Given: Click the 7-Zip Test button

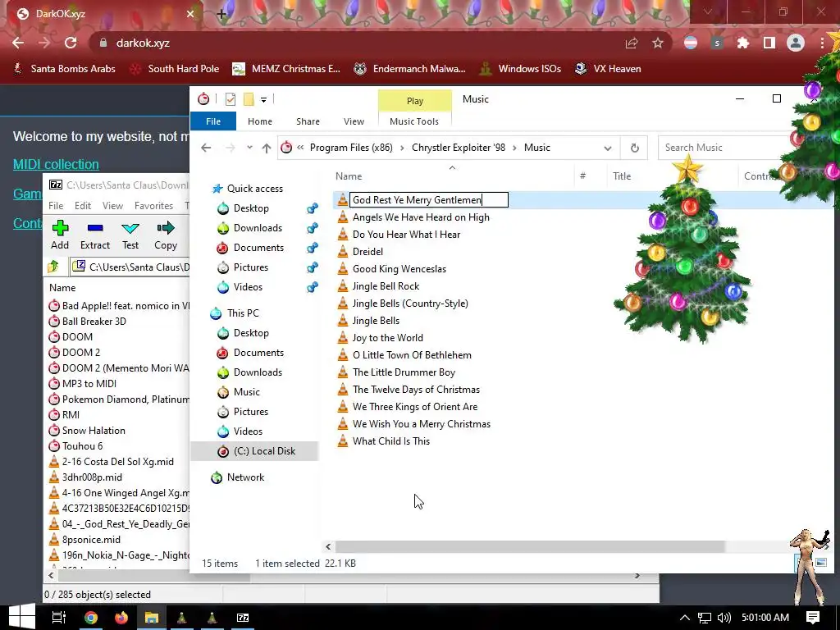Looking at the screenshot, I should coord(130,235).
